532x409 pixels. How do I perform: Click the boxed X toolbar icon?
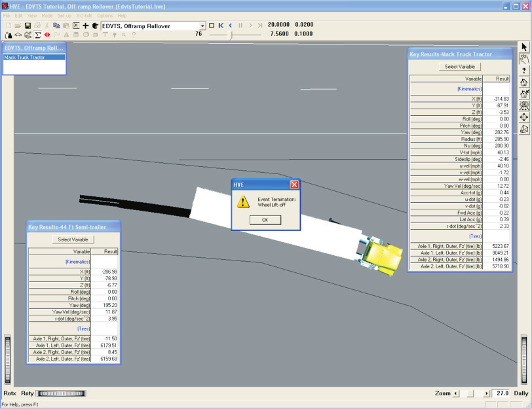click(x=76, y=26)
